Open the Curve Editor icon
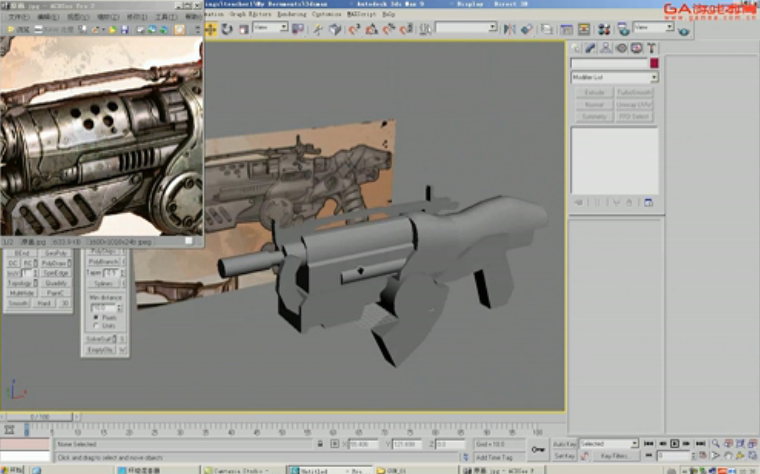The height and width of the screenshot is (474, 760). click(566, 30)
